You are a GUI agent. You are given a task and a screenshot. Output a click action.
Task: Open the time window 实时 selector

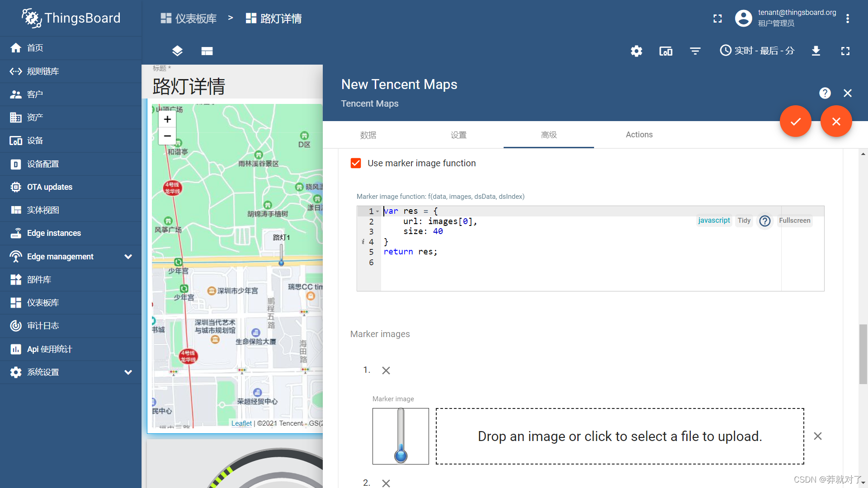(757, 51)
